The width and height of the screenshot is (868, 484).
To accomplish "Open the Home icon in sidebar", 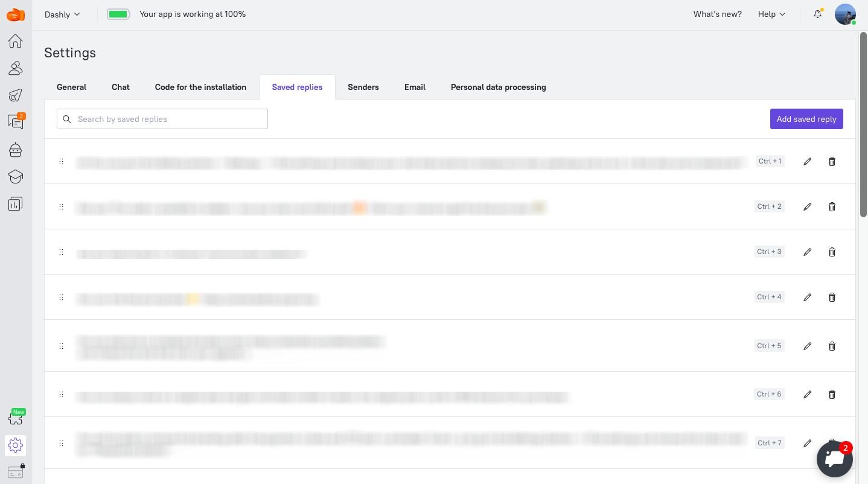I will (x=16, y=41).
